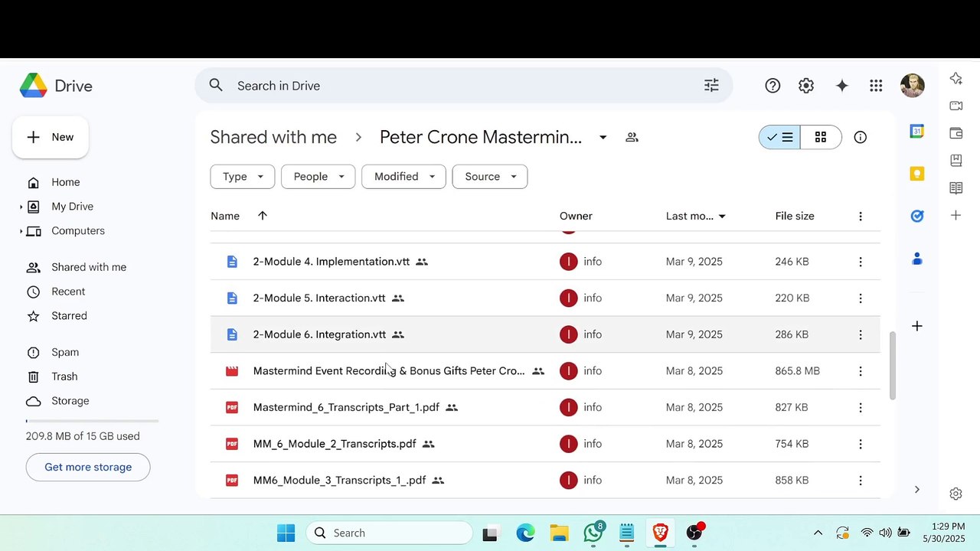Open Windows Start menu

pos(286,533)
